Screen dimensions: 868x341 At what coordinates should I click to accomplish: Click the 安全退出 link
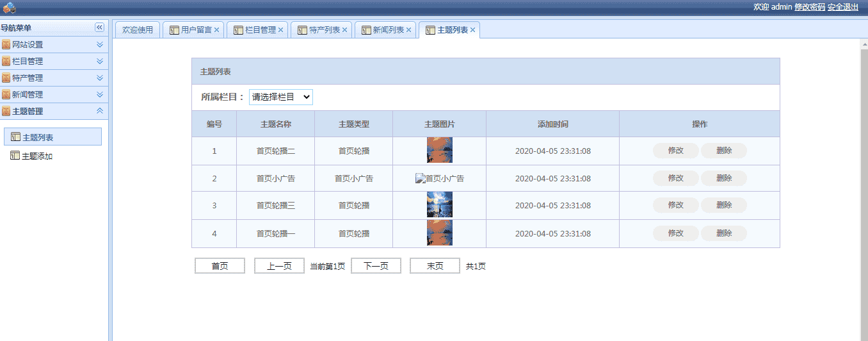click(843, 7)
